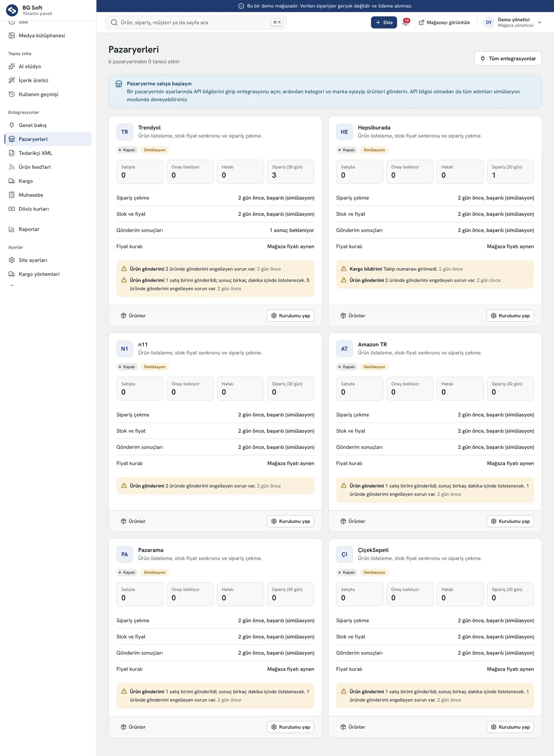The width and height of the screenshot is (554, 756).
Task: Click '1 sonuç bekleniyor' on Trendyol card
Action: tap(292, 230)
